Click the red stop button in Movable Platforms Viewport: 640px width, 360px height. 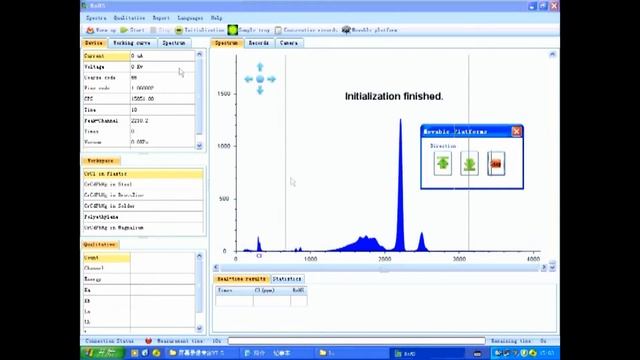(x=496, y=163)
